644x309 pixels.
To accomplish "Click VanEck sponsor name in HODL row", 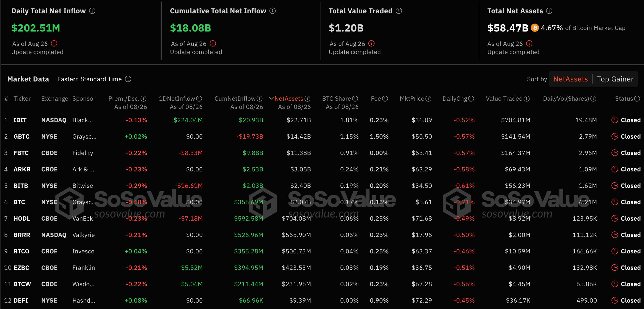I will (82, 218).
